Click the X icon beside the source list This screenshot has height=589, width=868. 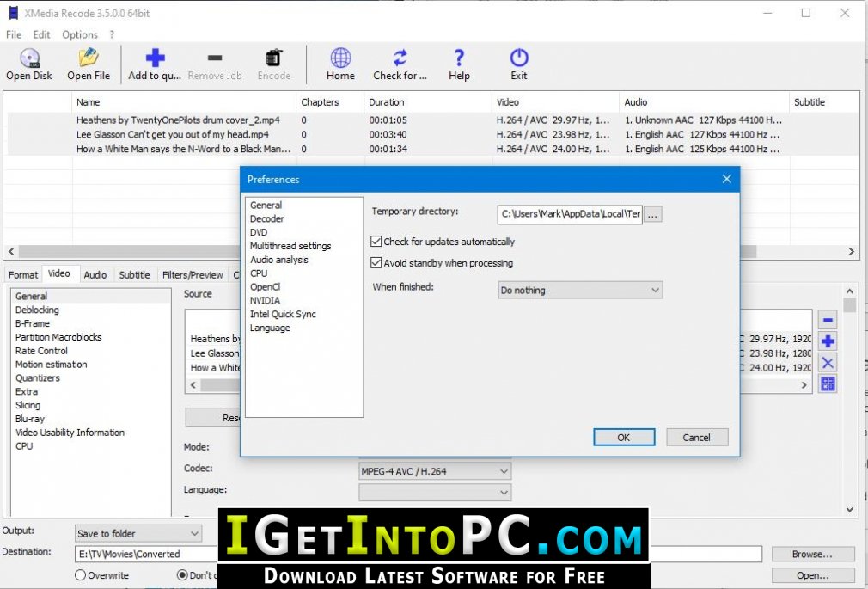pyautogui.click(x=828, y=363)
